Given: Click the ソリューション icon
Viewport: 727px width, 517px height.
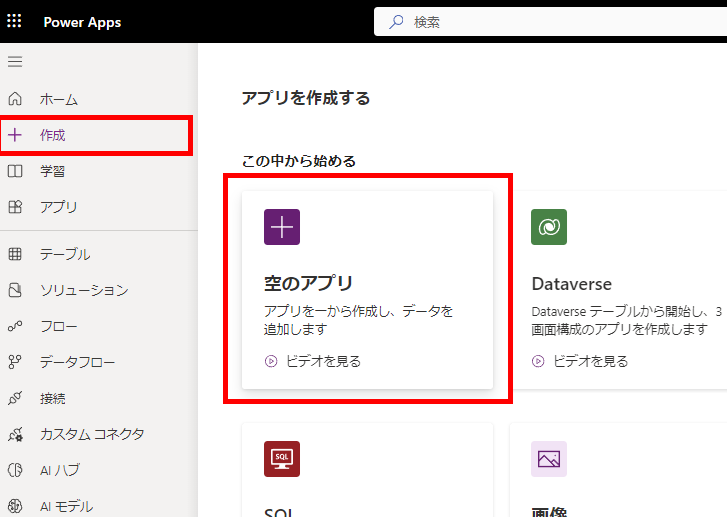Looking at the screenshot, I should pyautogui.click(x=15, y=290).
